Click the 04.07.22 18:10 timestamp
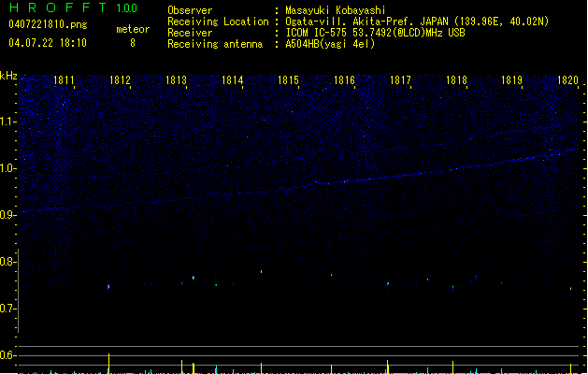This screenshot has width=588, height=374. coord(47,43)
